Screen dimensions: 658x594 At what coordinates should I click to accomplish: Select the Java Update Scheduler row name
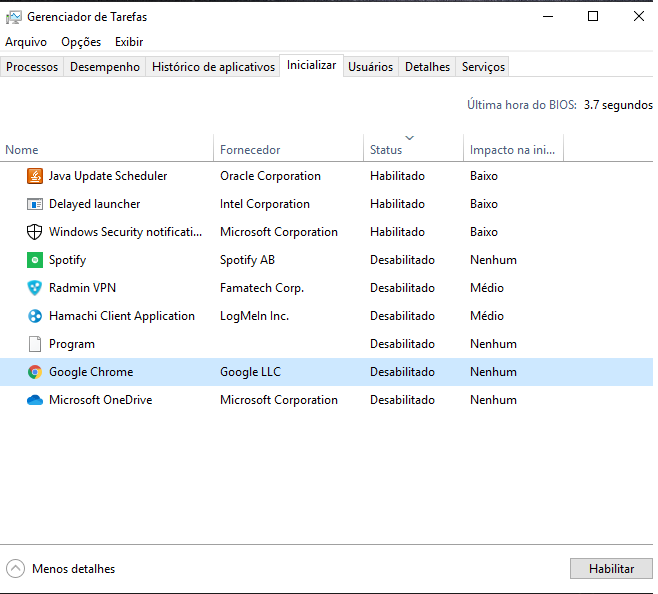(108, 176)
